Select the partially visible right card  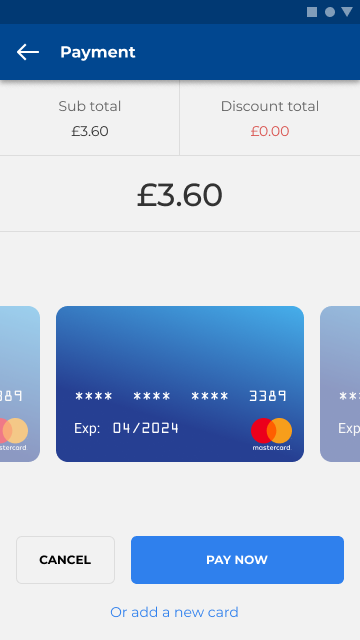(340, 384)
